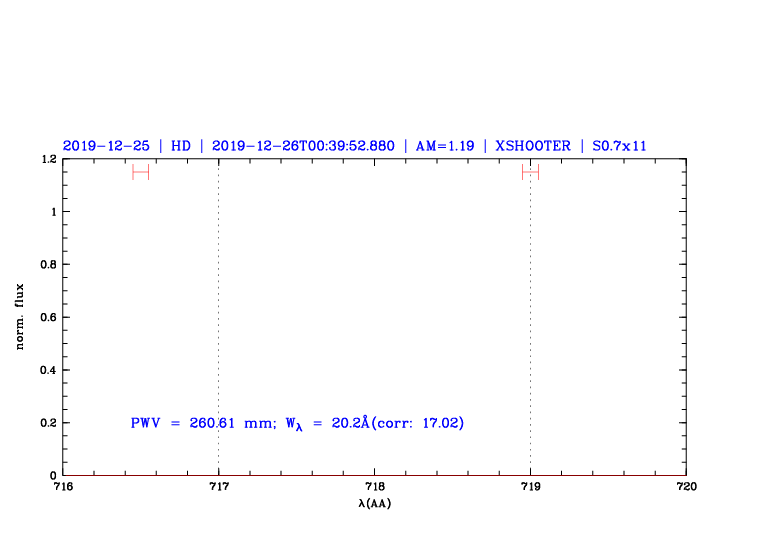Select the dotted vertical line at 717

218,320
